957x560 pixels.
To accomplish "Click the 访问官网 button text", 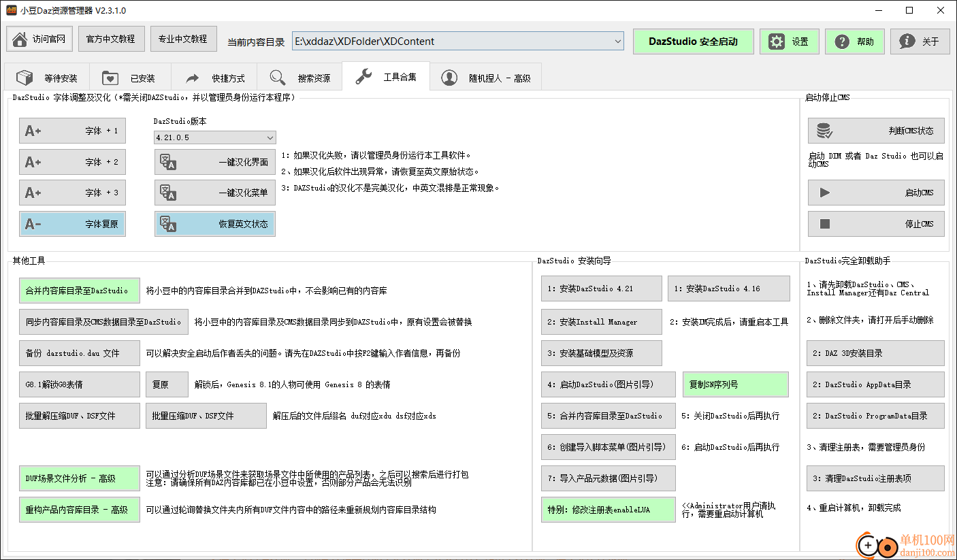I will 50,39.
